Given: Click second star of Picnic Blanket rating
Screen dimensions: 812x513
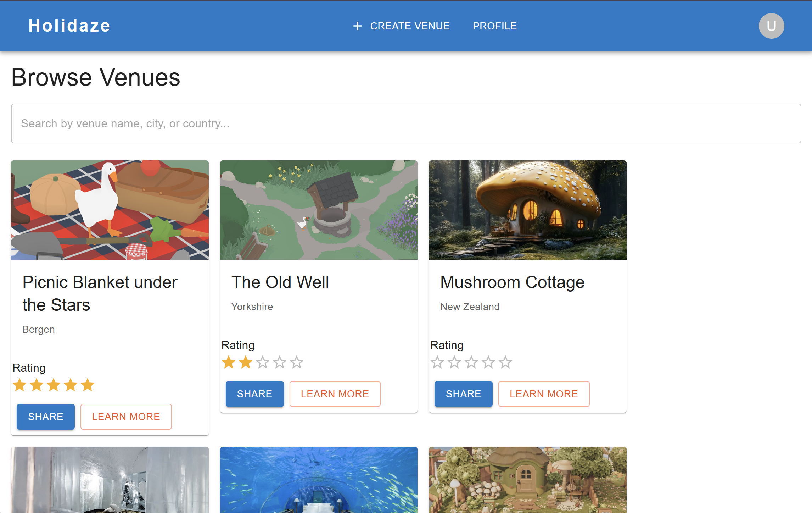Looking at the screenshot, I should click(37, 385).
